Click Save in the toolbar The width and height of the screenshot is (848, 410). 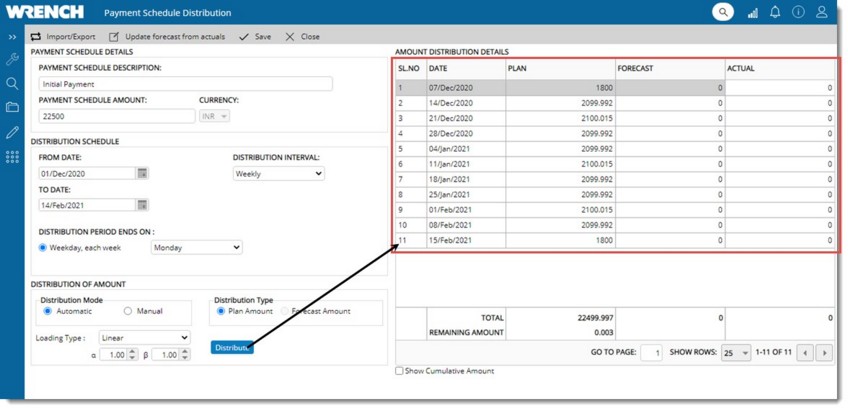point(254,36)
